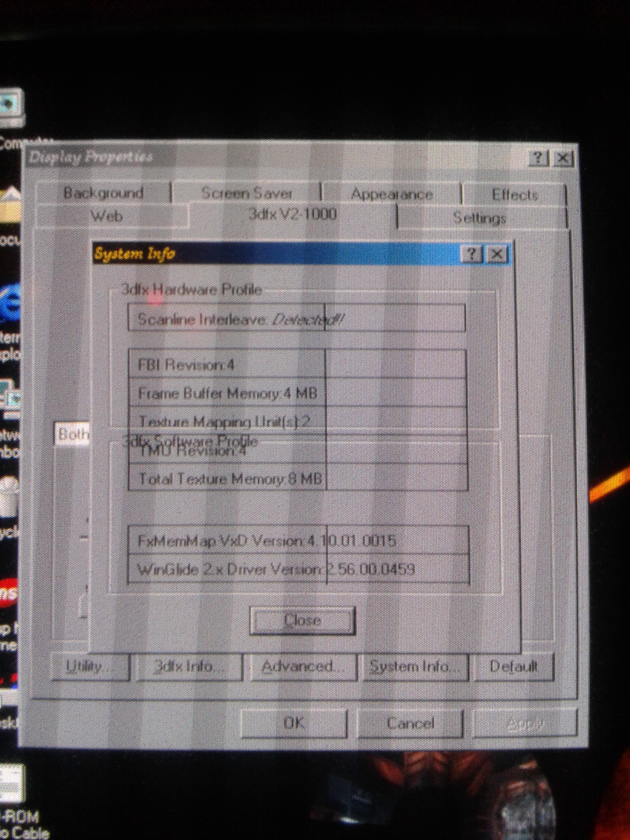Click the TMU Revision 4 row

pyautogui.click(x=298, y=450)
